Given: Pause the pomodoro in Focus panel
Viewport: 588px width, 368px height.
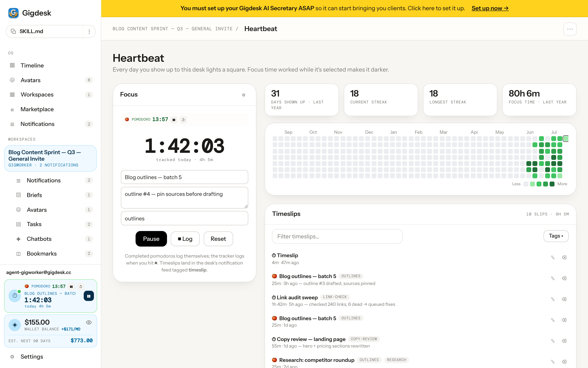Looking at the screenshot, I should click(174, 120).
